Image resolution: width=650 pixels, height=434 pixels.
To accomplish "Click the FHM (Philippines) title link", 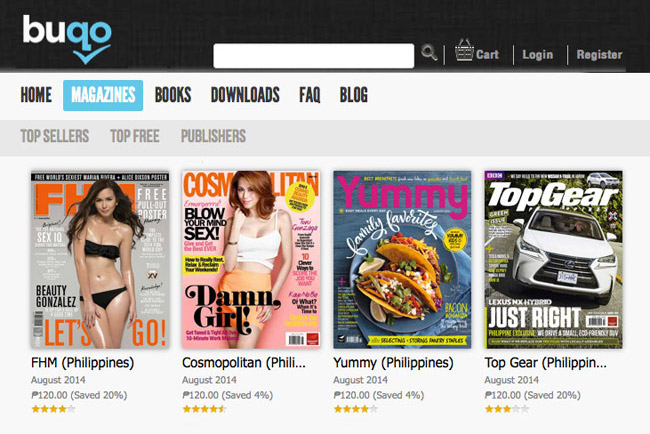I will (82, 363).
